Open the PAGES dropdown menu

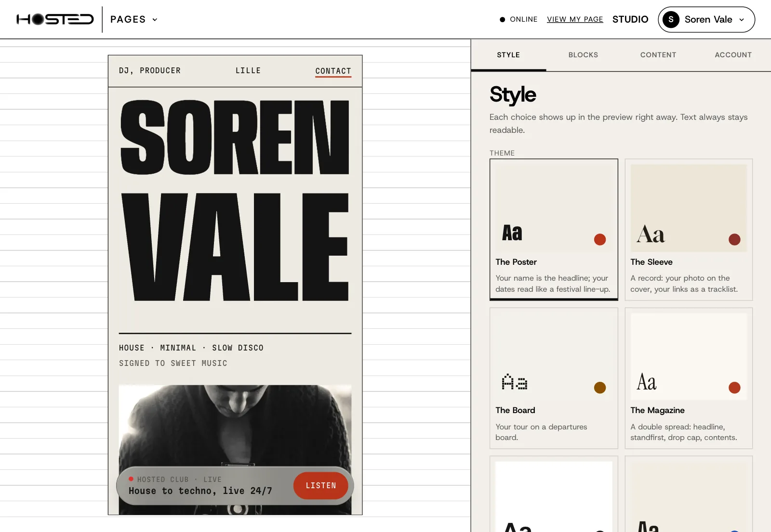point(134,19)
